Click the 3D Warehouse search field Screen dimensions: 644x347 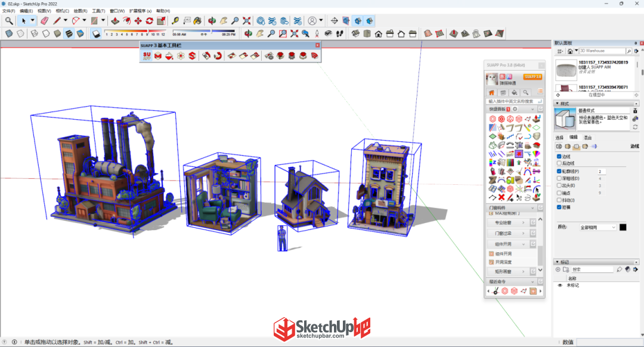pos(602,51)
